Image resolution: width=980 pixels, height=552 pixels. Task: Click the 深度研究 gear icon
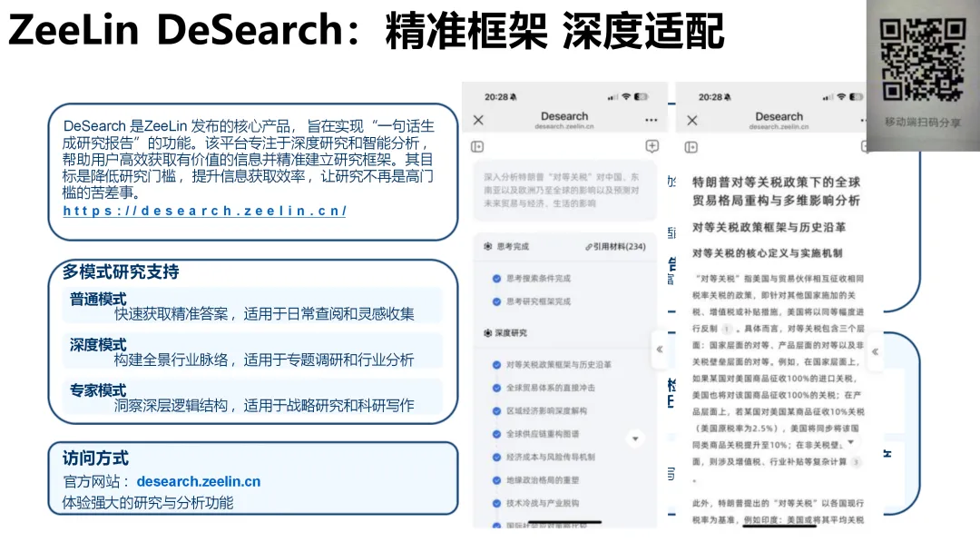[487, 333]
